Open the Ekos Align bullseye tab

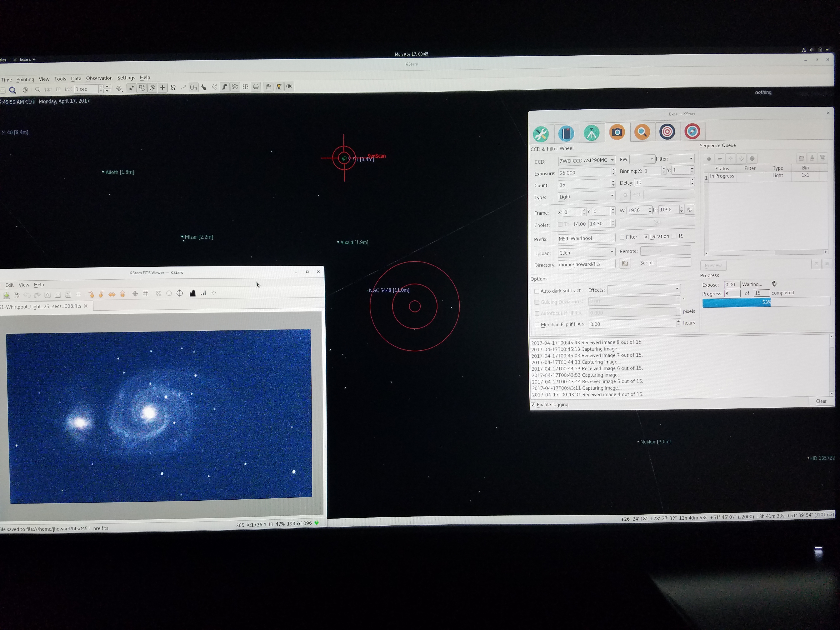(x=667, y=132)
